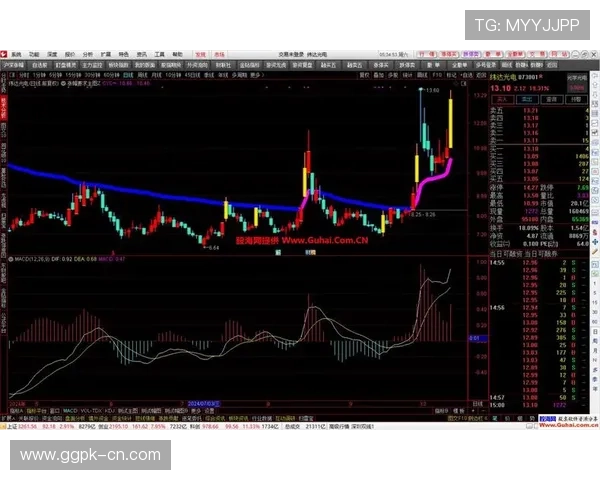Viewport: 600px width, 480px height.
Task: Select the pencil draw icon in the right sidebar
Action: point(595,251)
